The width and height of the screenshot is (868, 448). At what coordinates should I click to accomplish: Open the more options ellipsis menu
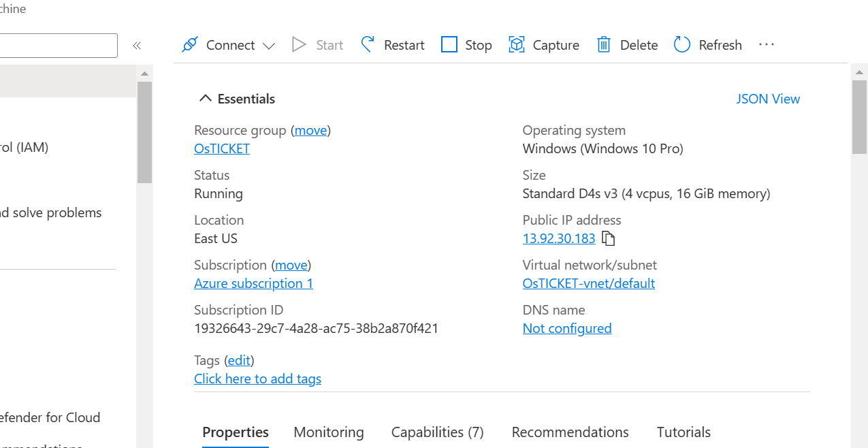pos(767,44)
